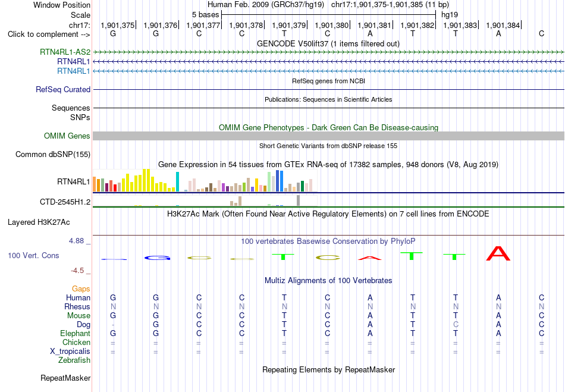Click the gray OMIM Genes item bar
Viewport: 565px width, 392px height.
point(328,136)
